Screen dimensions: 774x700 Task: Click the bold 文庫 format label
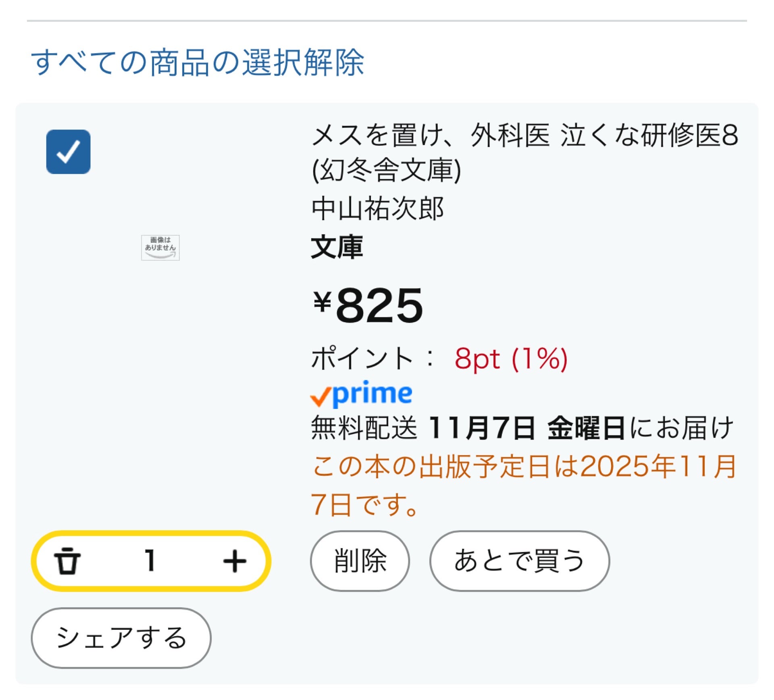[337, 247]
